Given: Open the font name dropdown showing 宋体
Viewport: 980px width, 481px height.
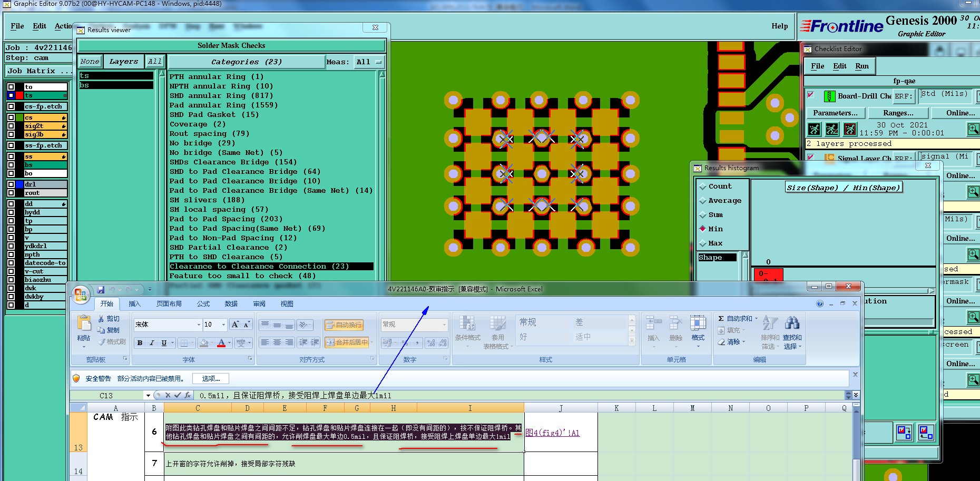Looking at the screenshot, I should coord(199,325).
